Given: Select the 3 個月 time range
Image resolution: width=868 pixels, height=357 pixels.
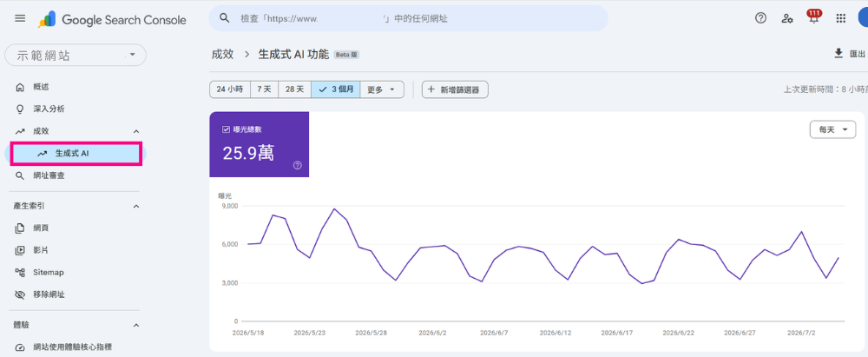Looking at the screenshot, I should (x=335, y=89).
